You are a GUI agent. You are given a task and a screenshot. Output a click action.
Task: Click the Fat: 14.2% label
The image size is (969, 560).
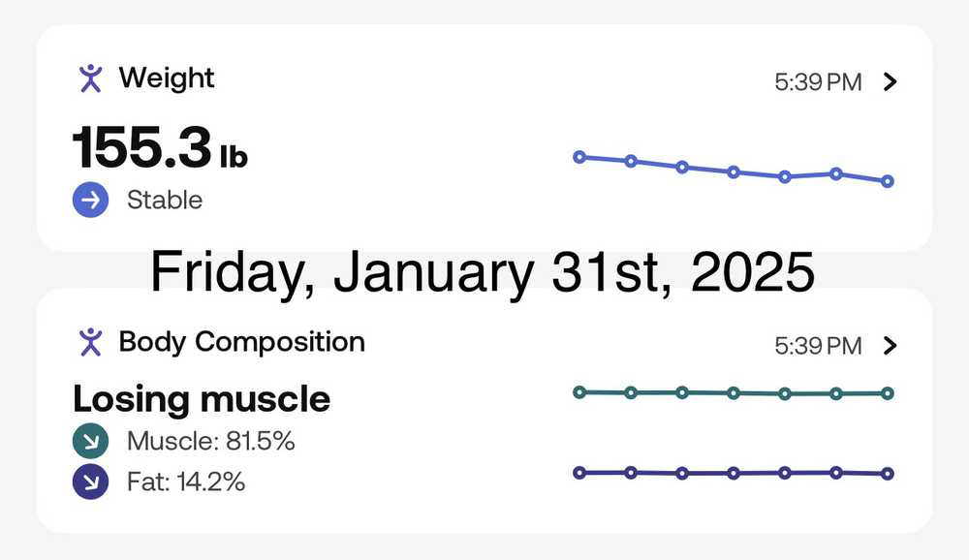pyautogui.click(x=186, y=481)
